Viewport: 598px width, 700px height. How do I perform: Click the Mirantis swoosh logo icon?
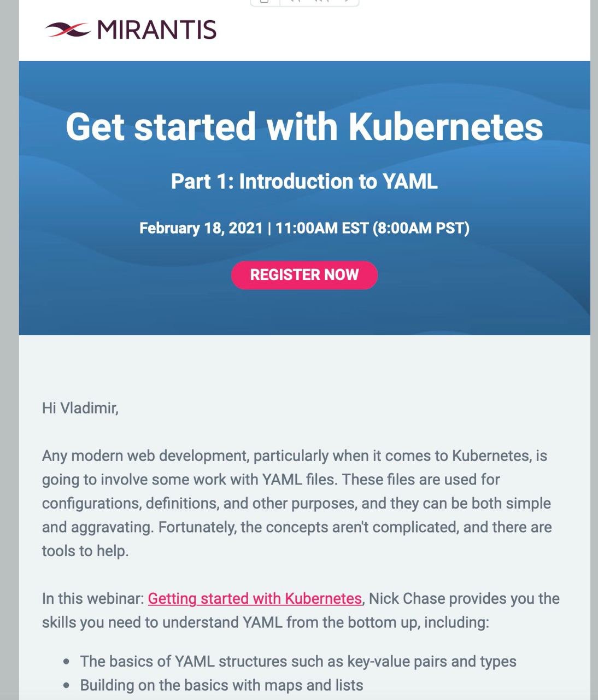[67, 30]
